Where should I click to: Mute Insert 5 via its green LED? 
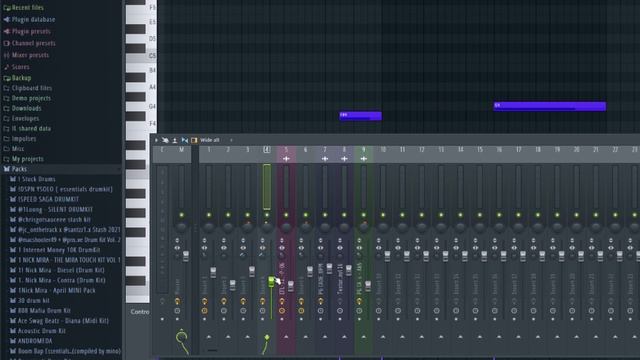tap(286, 215)
